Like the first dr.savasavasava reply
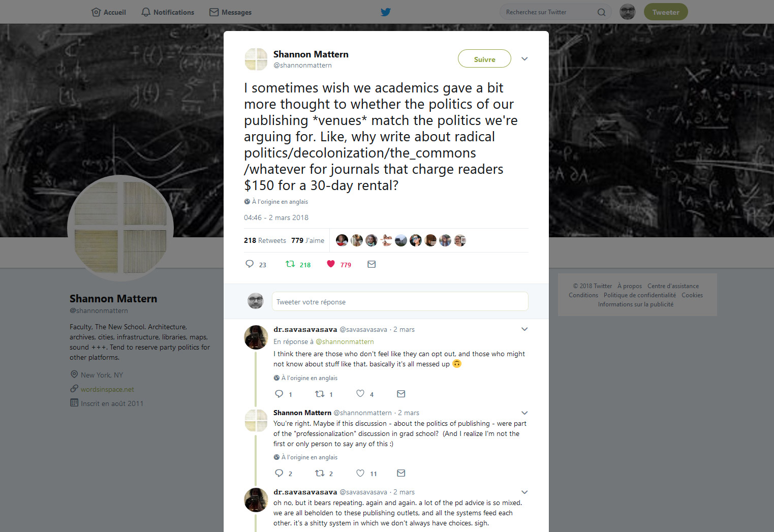The width and height of the screenshot is (774, 532). pyautogui.click(x=360, y=393)
